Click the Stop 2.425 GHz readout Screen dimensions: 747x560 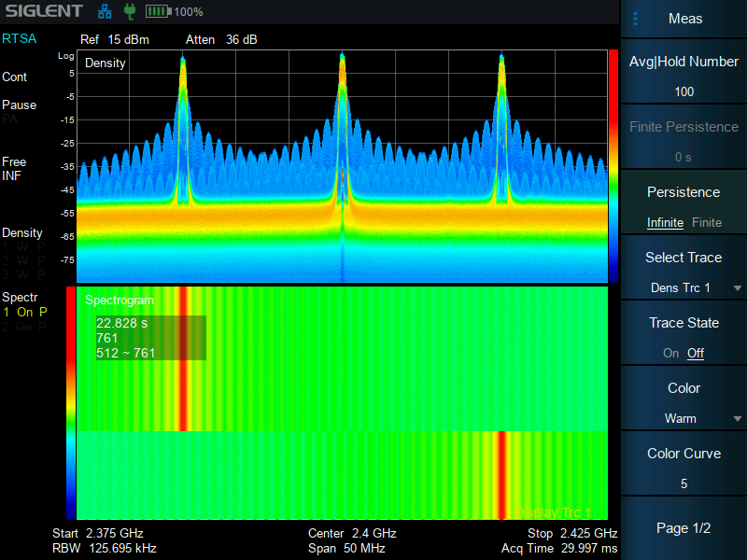572,533
